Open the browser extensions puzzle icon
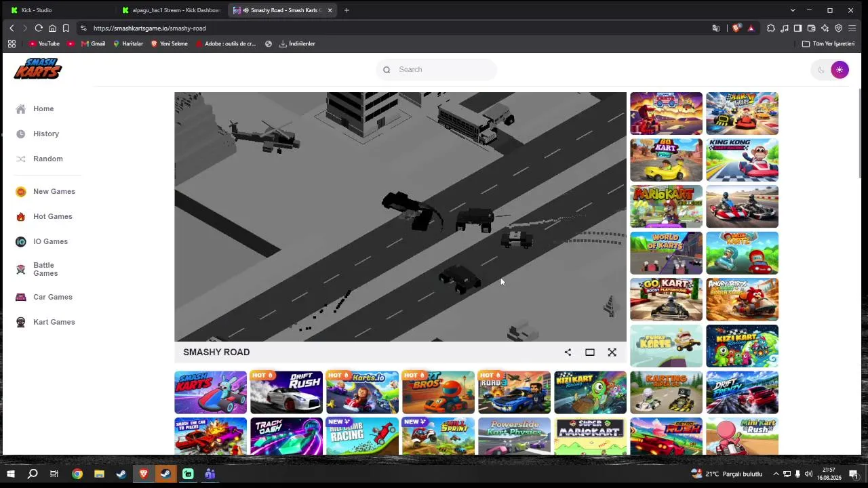868x488 pixels. pos(771,28)
